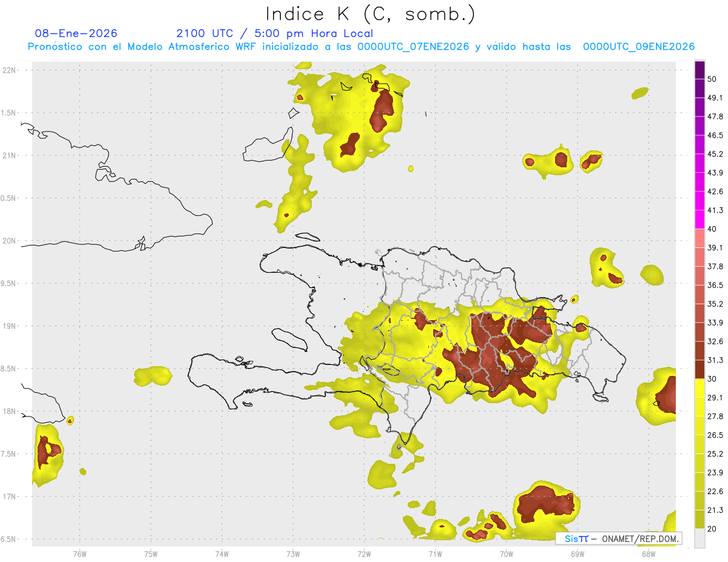Click the legend value '33.9'

click(715, 323)
